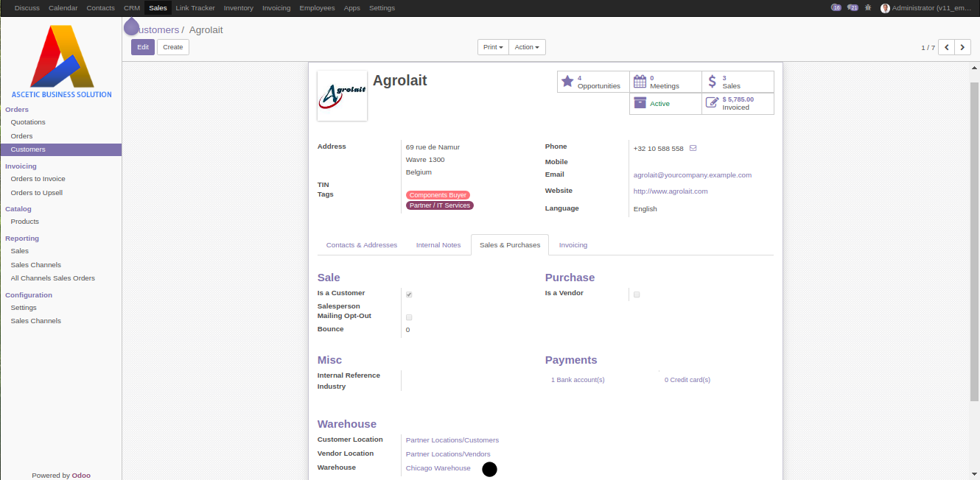Open Sales in the top menu

pyautogui.click(x=158, y=8)
